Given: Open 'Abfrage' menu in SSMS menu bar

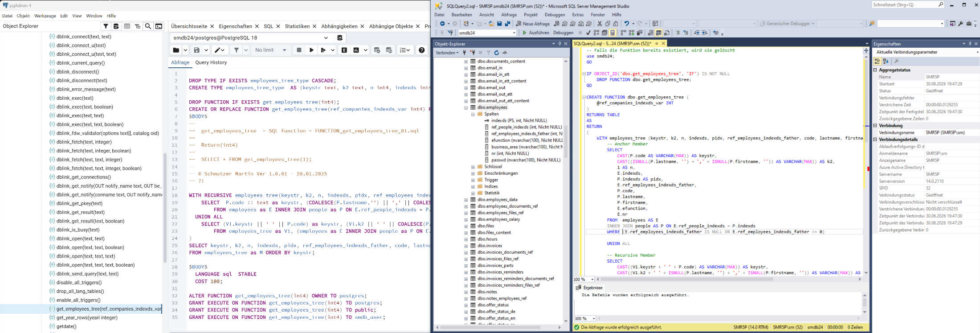Looking at the screenshot, I should 509,15.
